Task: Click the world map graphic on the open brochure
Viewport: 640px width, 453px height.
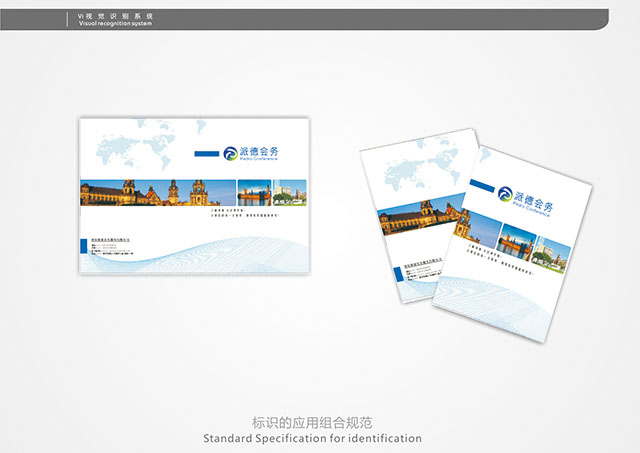Action: (135, 148)
